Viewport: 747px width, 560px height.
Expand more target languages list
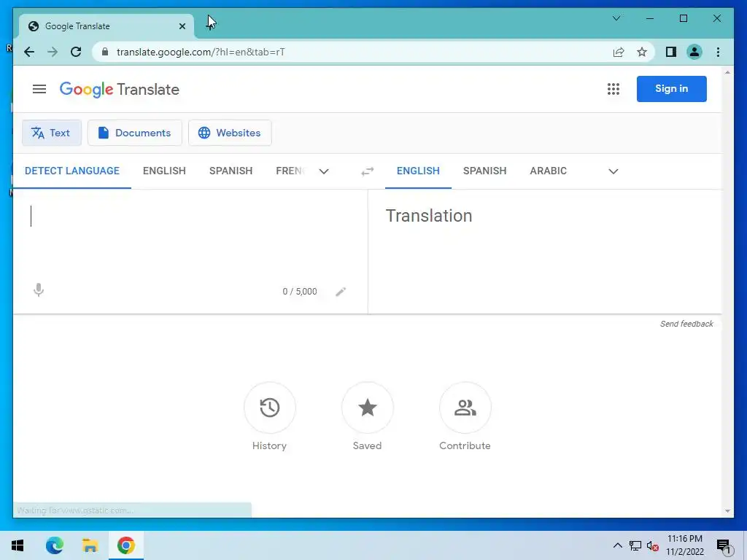click(613, 171)
